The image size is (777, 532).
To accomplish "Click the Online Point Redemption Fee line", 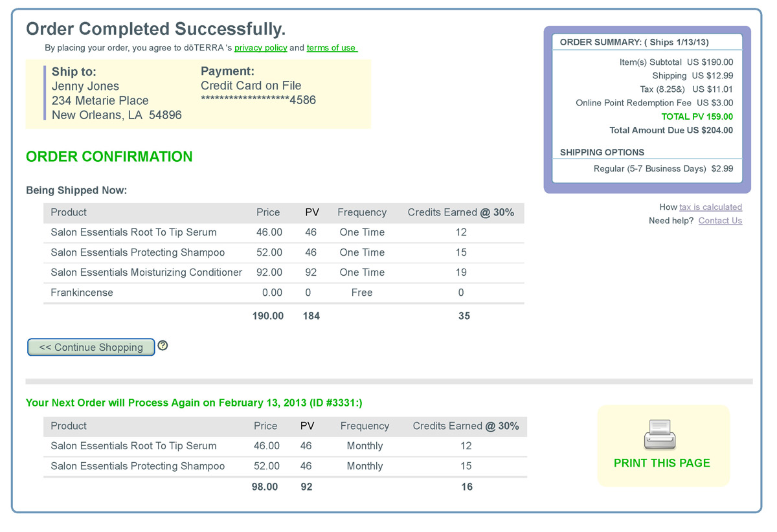I will (655, 103).
